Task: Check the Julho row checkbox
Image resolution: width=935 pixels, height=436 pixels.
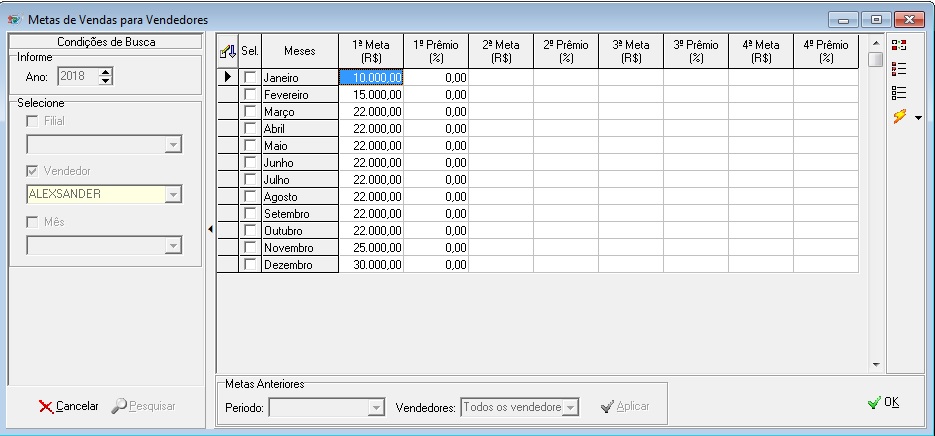Action: point(250,180)
